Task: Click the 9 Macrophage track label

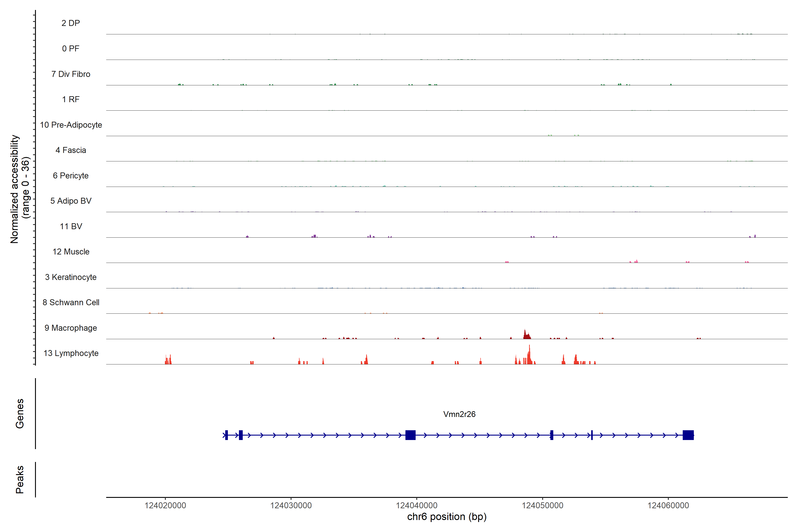Action: pos(71,328)
